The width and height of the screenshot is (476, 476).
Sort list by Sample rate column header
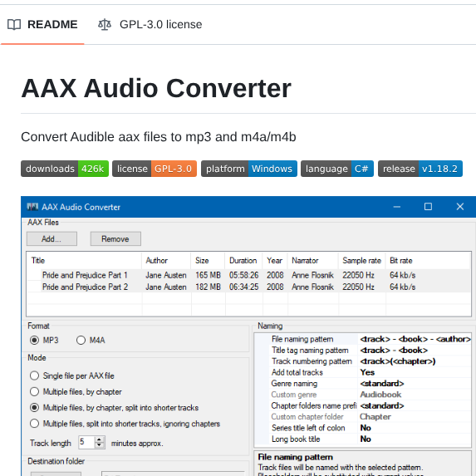point(362,261)
